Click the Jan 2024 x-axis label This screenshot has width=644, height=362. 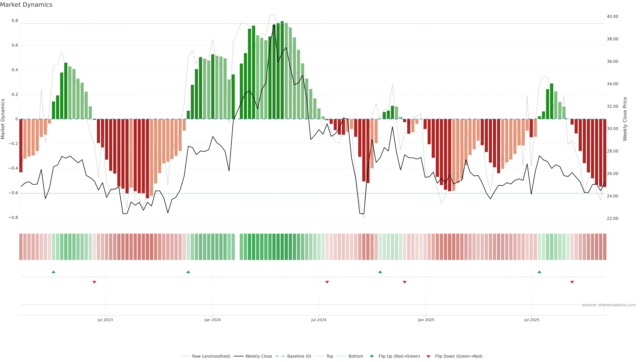pos(212,320)
